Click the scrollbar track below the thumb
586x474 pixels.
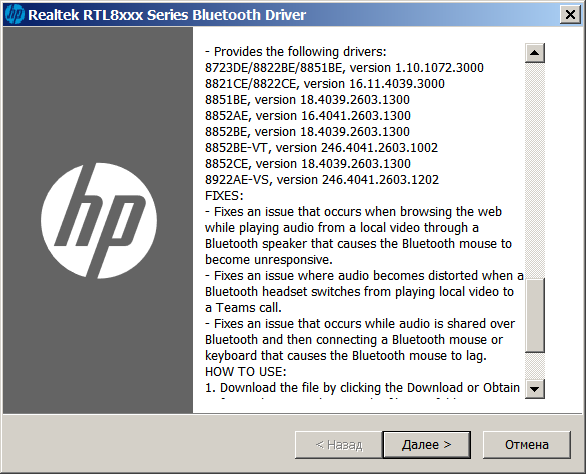(x=534, y=366)
